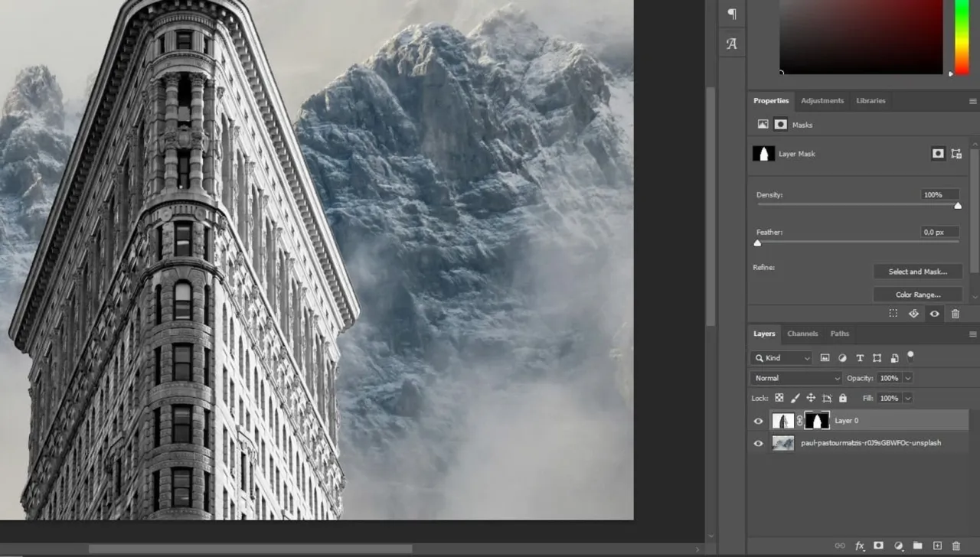Viewport: 980px width, 557px height.
Task: Hide the Layer 0 layer
Action: point(758,421)
